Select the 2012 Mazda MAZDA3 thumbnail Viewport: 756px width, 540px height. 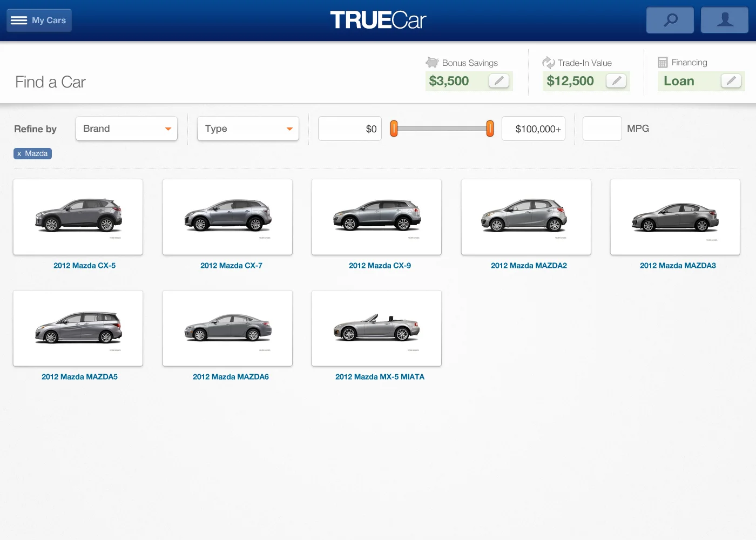(675, 217)
